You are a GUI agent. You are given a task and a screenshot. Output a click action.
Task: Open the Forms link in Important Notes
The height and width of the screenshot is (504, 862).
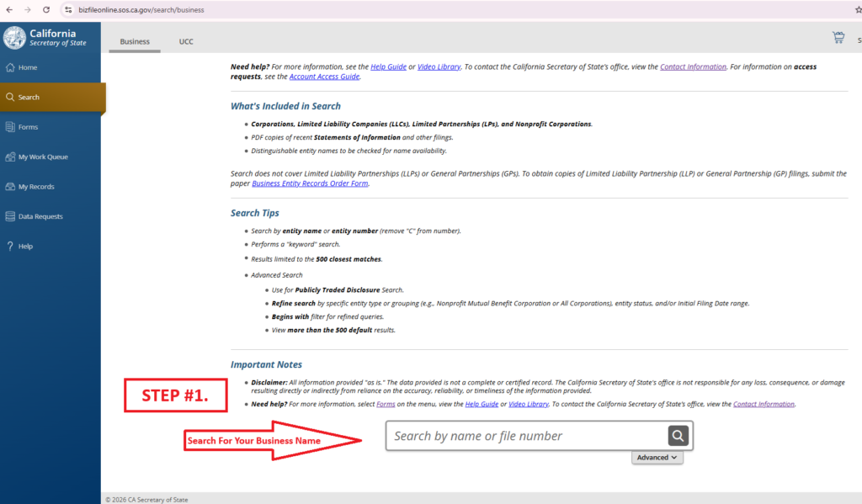[x=386, y=404]
